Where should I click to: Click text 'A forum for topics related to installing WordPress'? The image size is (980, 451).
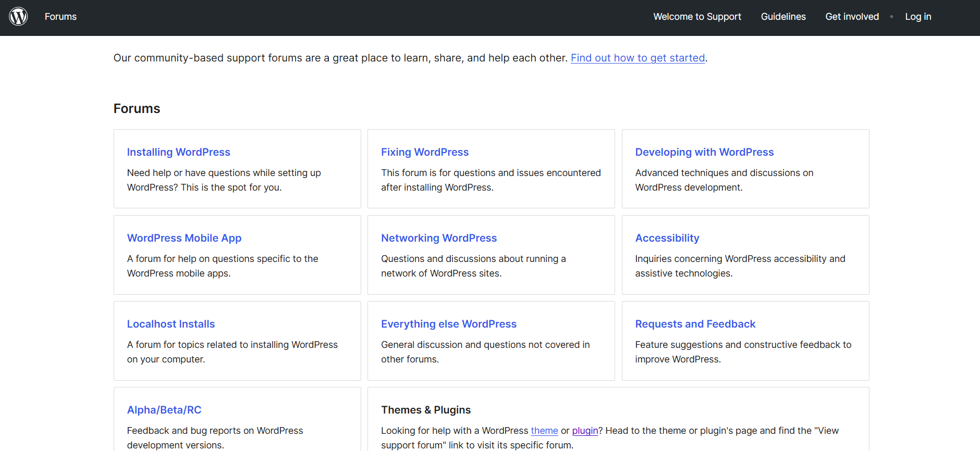pyautogui.click(x=232, y=345)
